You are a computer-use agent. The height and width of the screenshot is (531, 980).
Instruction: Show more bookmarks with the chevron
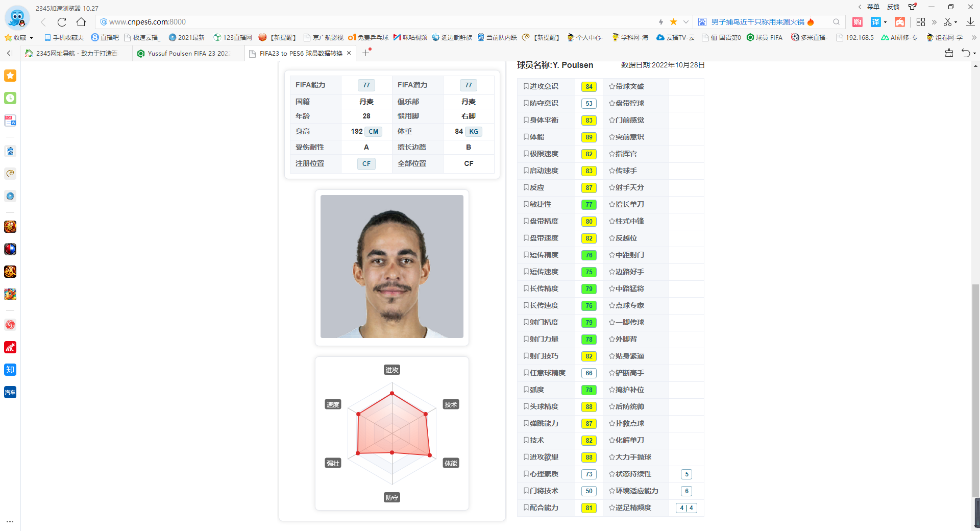(974, 37)
